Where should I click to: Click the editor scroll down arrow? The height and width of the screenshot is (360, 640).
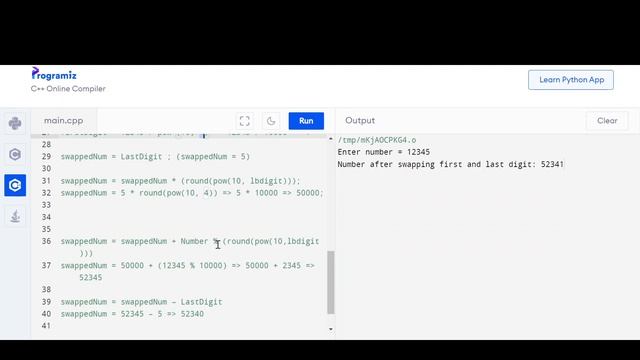point(331,329)
